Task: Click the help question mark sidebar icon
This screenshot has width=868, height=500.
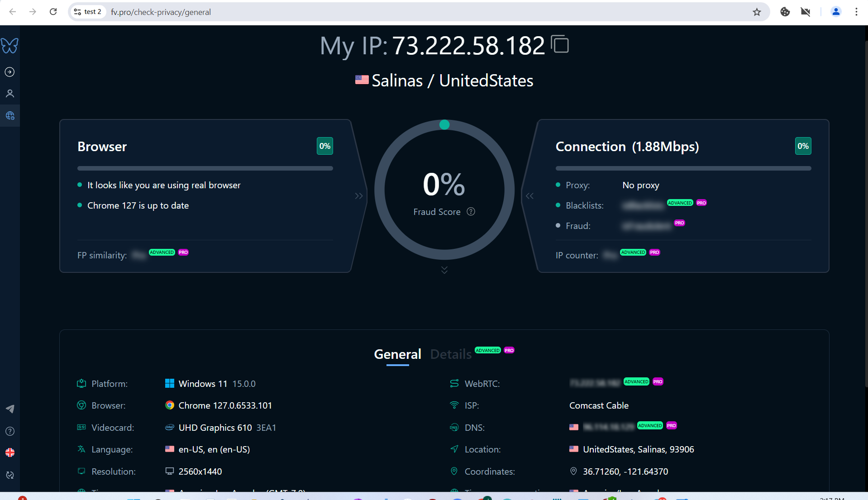Action: click(x=10, y=431)
